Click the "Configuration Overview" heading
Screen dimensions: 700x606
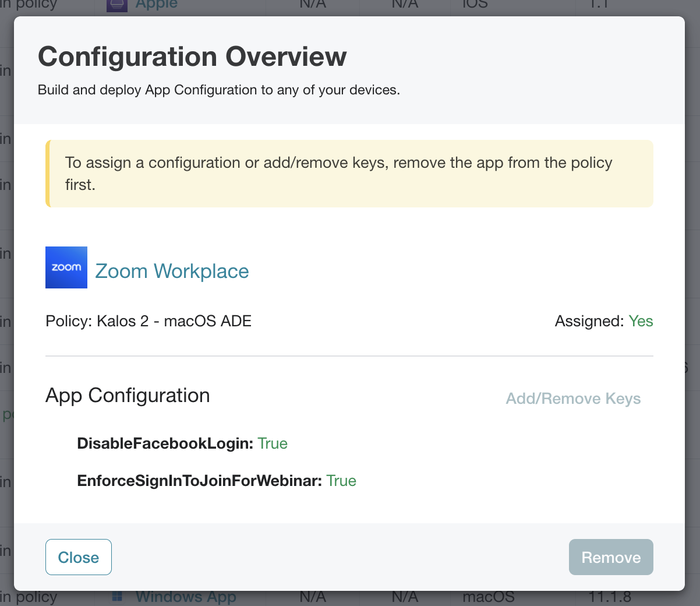click(192, 57)
